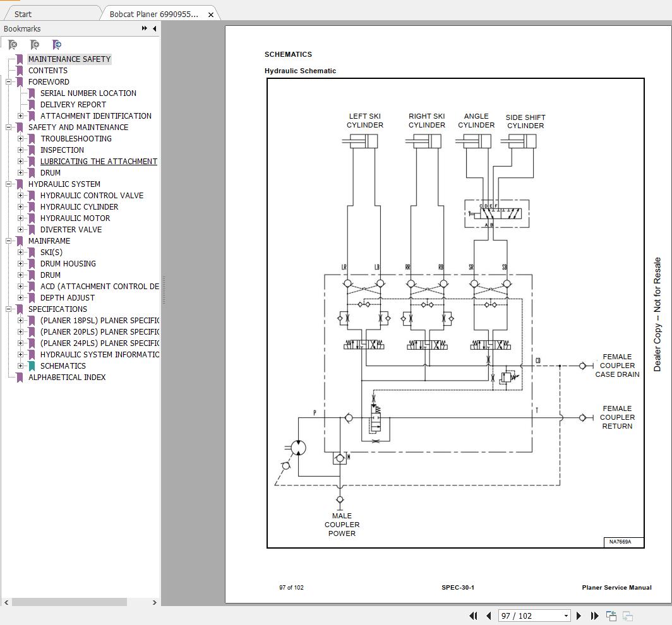Viewport: 672px width, 625px height.
Task: Open the page number dropdown
Action: pos(566,616)
